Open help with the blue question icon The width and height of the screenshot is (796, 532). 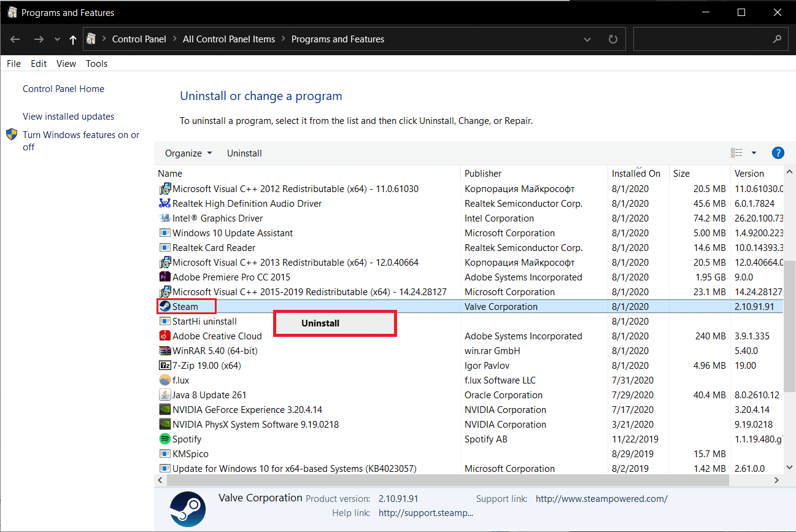[x=778, y=153]
